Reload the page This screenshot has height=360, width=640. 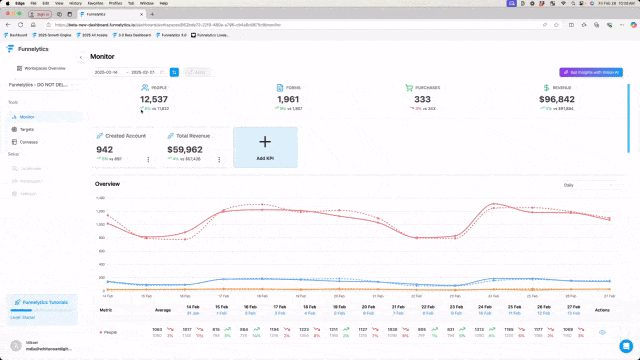tap(20, 25)
